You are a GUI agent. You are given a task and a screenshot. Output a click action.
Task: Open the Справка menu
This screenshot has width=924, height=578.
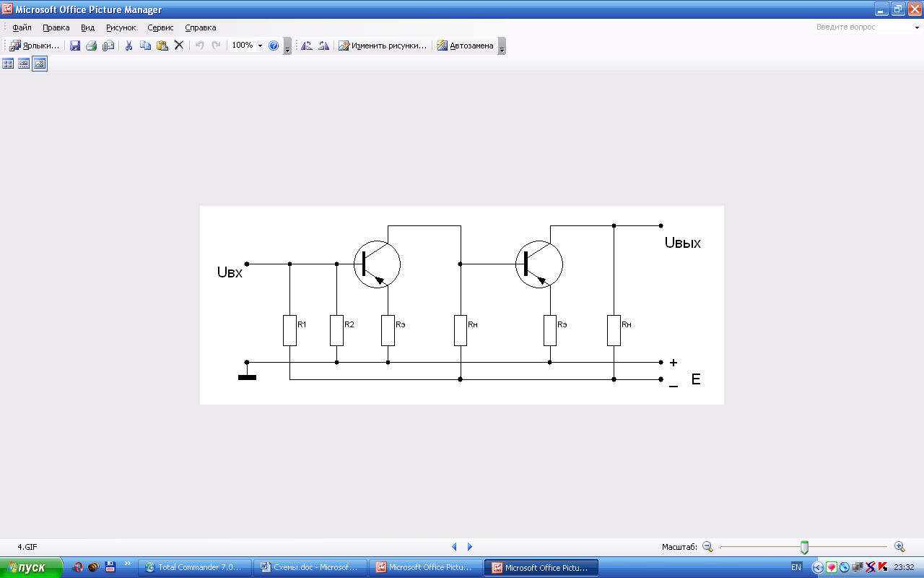tap(201, 27)
